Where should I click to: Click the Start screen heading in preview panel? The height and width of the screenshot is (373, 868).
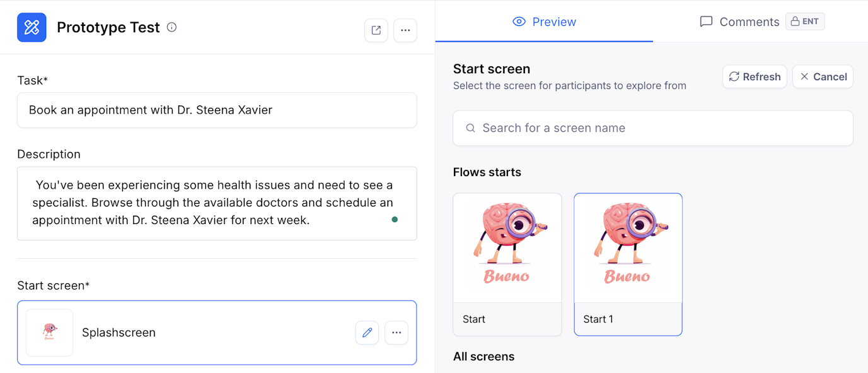[x=492, y=69]
